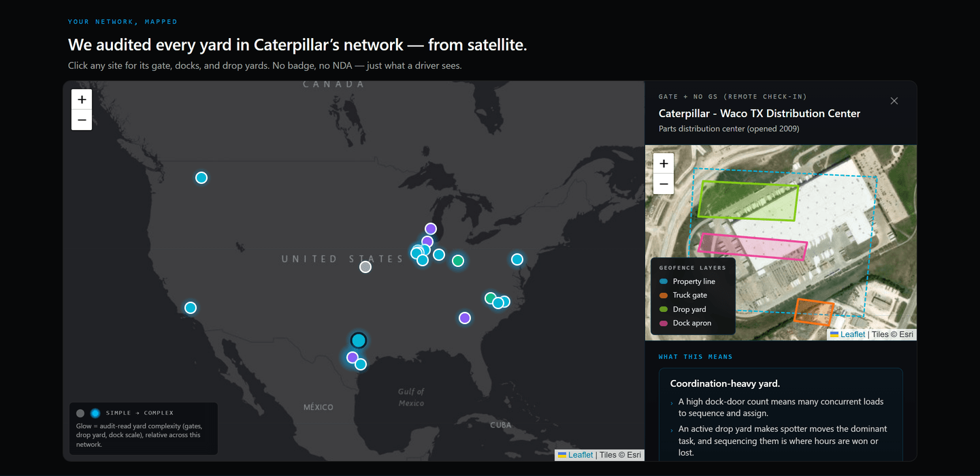The width and height of the screenshot is (980, 476).
Task: Click the 'Property line' legend label
Action: pyautogui.click(x=694, y=281)
